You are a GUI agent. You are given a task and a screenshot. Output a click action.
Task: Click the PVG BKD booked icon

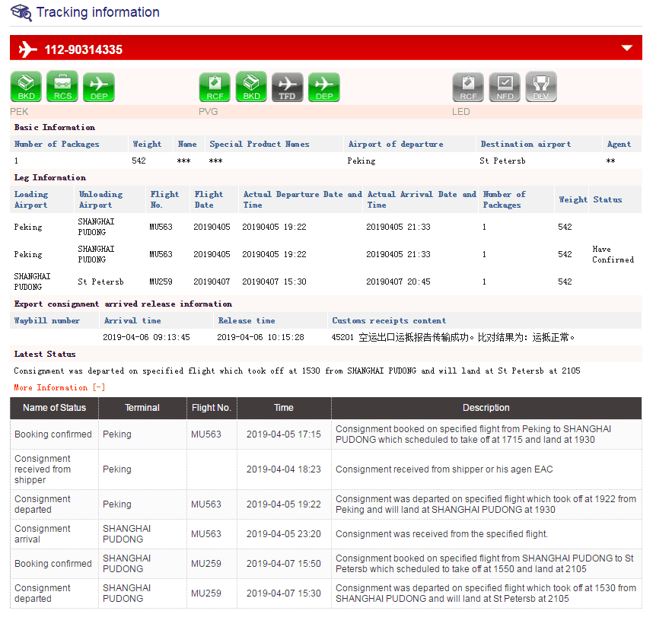tap(251, 87)
